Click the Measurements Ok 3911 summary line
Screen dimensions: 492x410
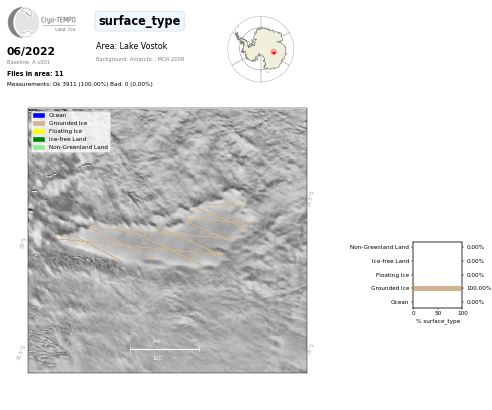point(80,84)
